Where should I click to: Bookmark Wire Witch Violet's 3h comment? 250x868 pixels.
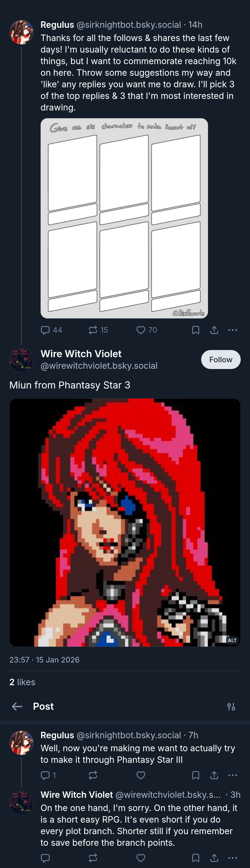(195, 858)
